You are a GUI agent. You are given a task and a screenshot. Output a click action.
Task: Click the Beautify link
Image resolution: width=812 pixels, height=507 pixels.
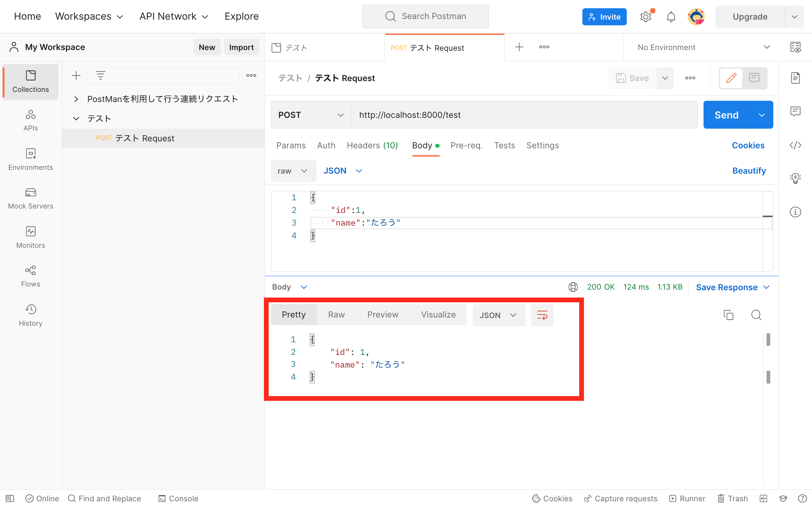(749, 170)
